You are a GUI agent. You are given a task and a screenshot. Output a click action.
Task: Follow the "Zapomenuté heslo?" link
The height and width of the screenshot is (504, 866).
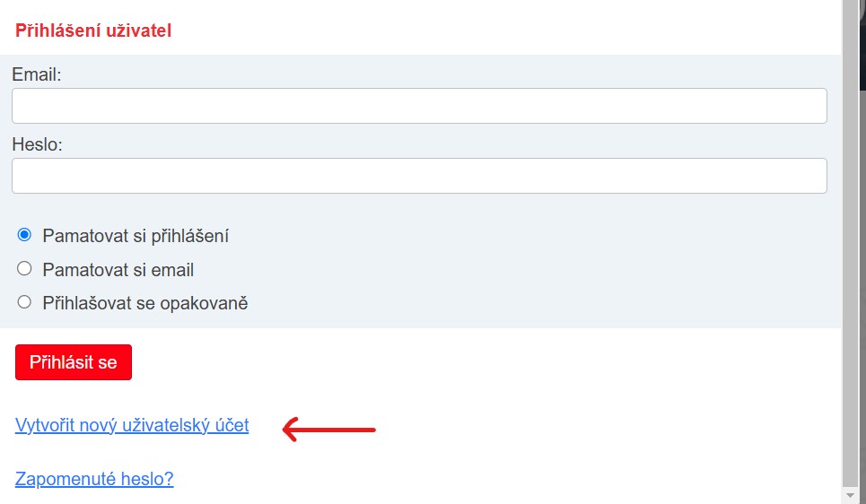(94, 479)
